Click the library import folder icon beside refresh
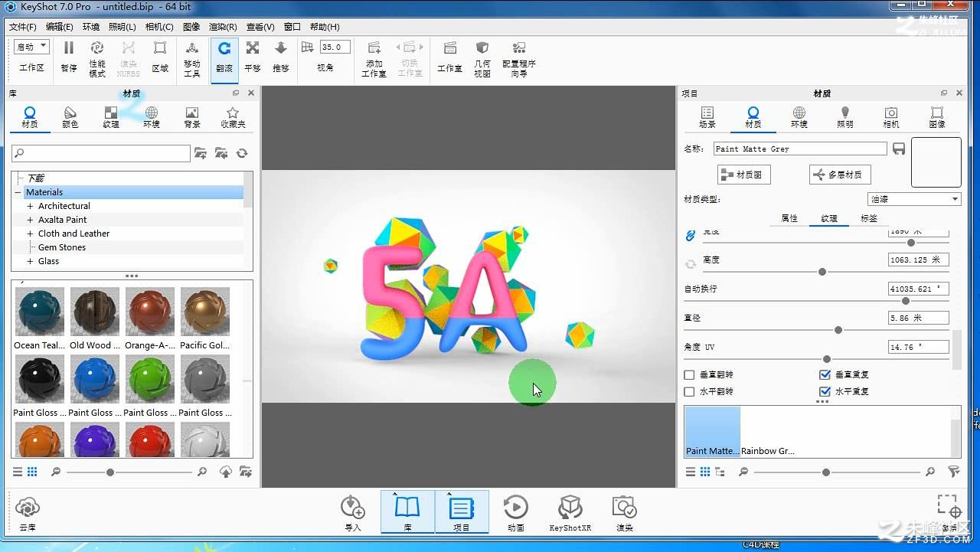The image size is (980, 552). (x=221, y=153)
